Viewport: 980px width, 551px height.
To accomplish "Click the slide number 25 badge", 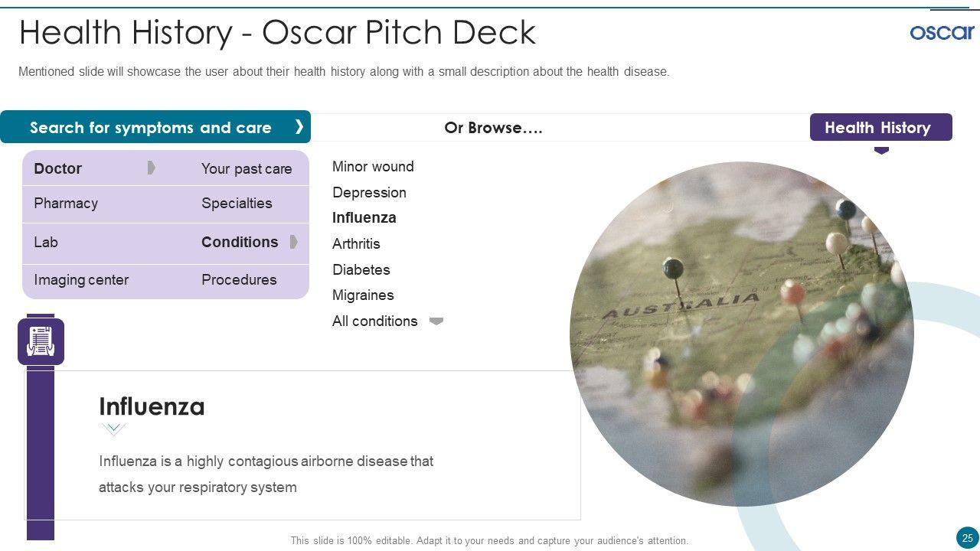I will [x=967, y=538].
